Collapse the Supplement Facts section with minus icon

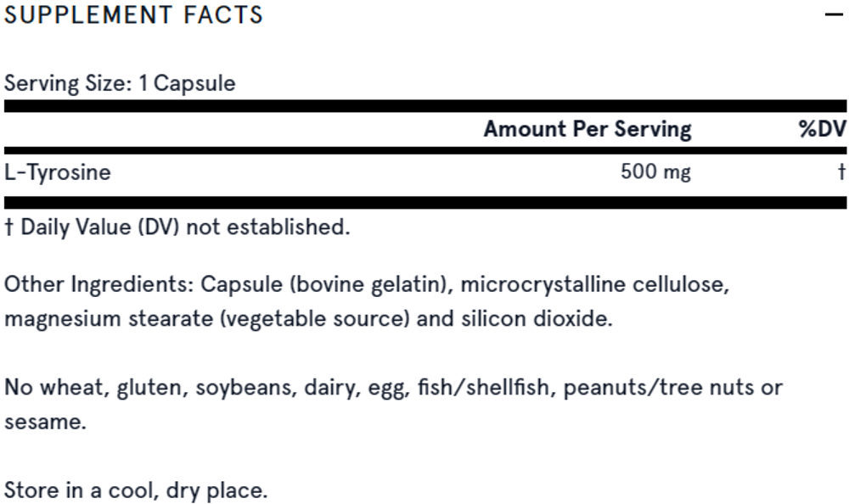pos(834,14)
